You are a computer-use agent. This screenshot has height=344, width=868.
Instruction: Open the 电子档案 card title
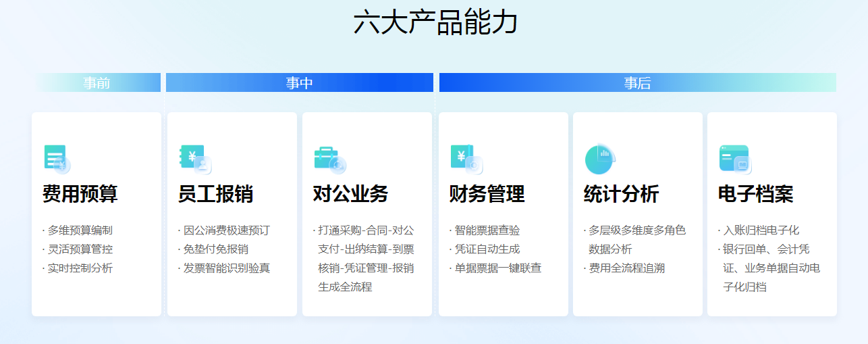pyautogui.click(x=756, y=194)
